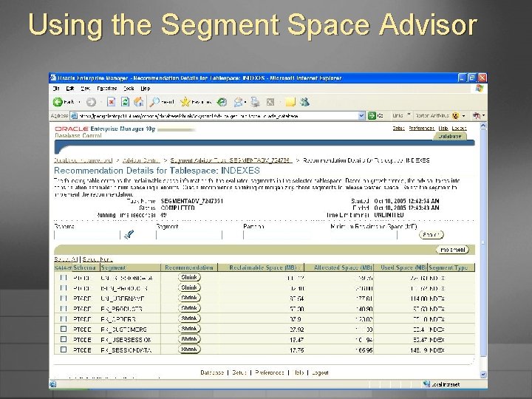Select the UK_USERNAME row checkbox

pyautogui.click(x=64, y=299)
